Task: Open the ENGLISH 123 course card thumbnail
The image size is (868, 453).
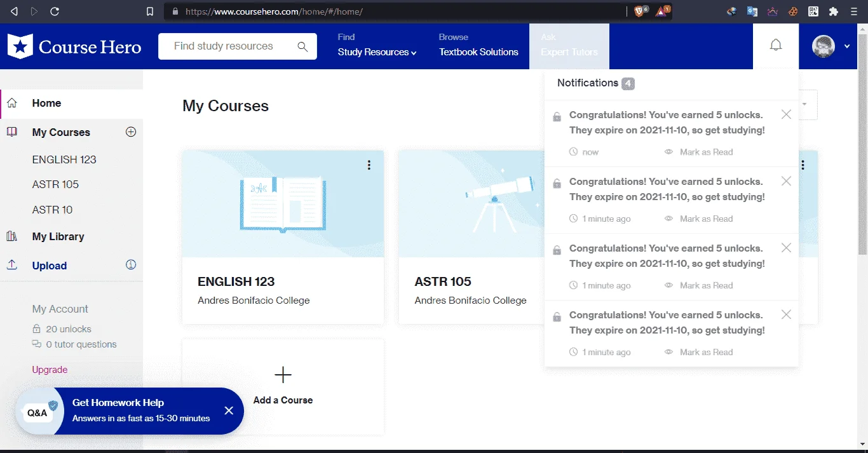Action: pos(283,204)
